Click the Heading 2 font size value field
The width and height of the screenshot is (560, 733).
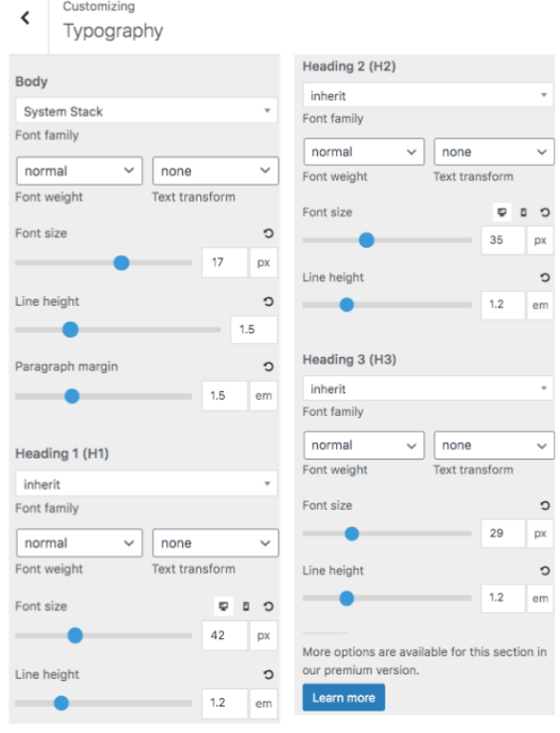[503, 240]
